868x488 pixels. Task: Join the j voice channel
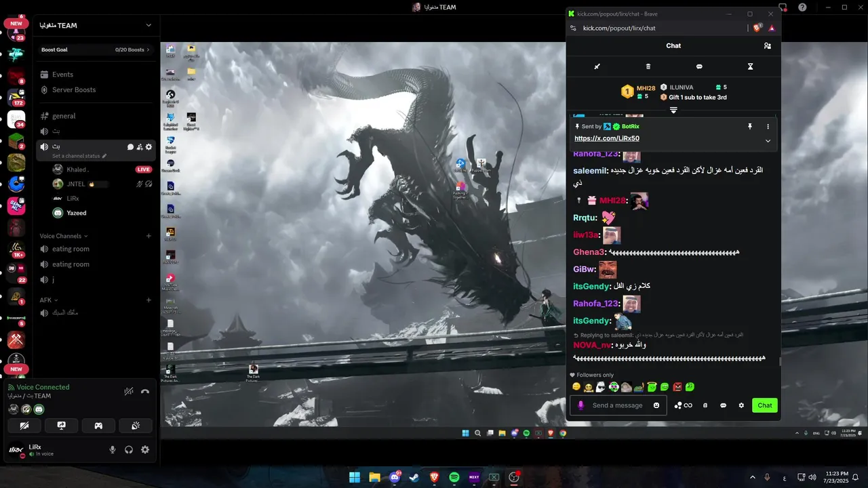point(96,279)
